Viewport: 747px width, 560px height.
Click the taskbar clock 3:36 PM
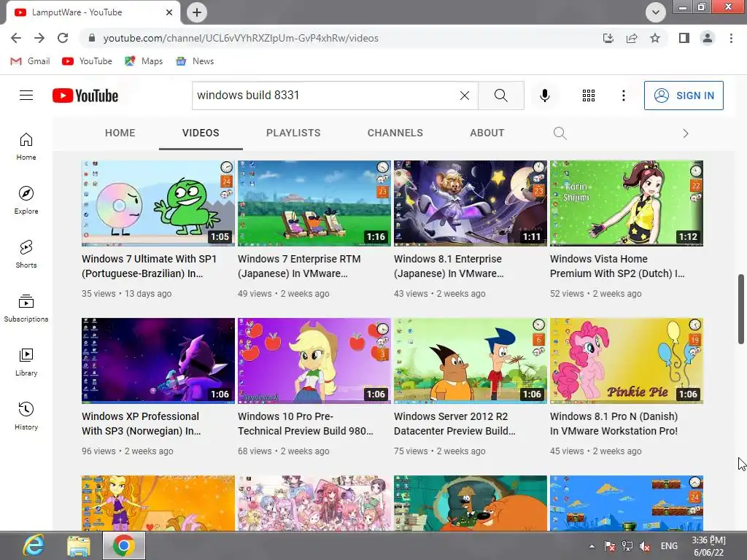click(708, 546)
